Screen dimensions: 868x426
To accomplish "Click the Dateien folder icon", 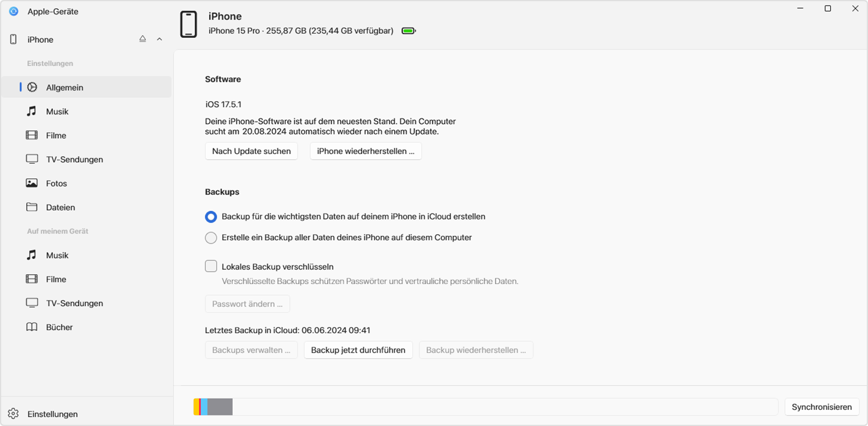I will [32, 207].
